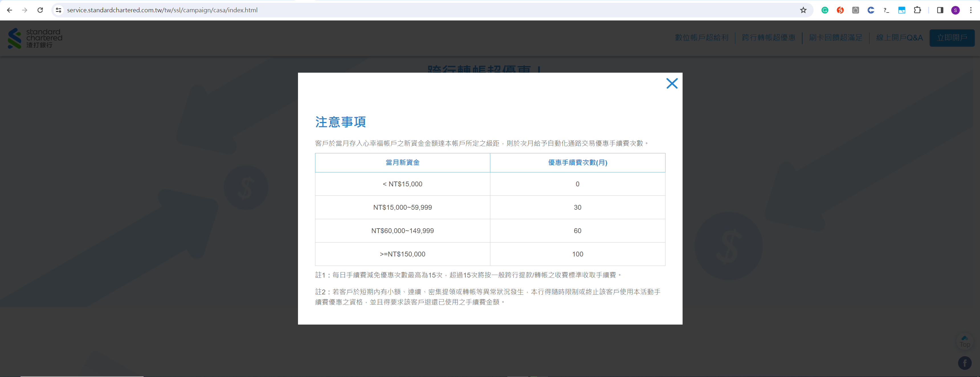Open the gray clipboard extension icon

856,10
